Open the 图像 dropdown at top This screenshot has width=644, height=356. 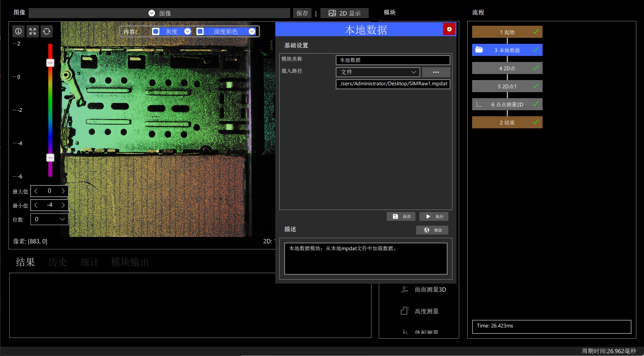[159, 13]
